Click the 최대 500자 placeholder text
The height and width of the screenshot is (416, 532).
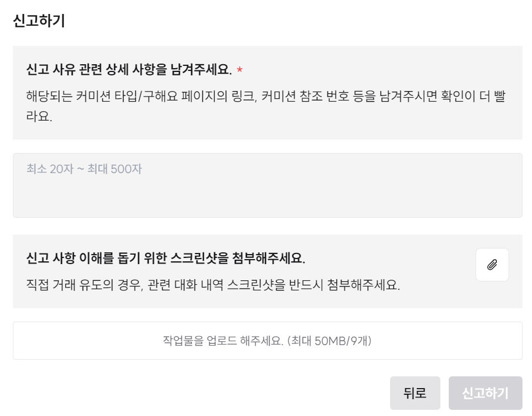(116, 169)
